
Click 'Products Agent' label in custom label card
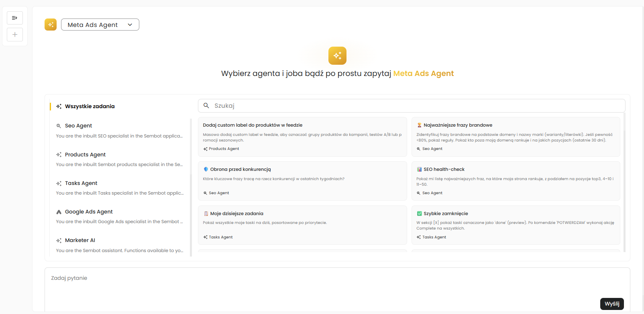(224, 149)
